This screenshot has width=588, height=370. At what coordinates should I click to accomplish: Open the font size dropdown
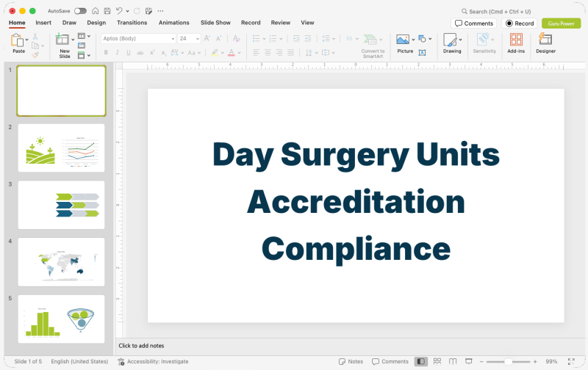coord(198,39)
